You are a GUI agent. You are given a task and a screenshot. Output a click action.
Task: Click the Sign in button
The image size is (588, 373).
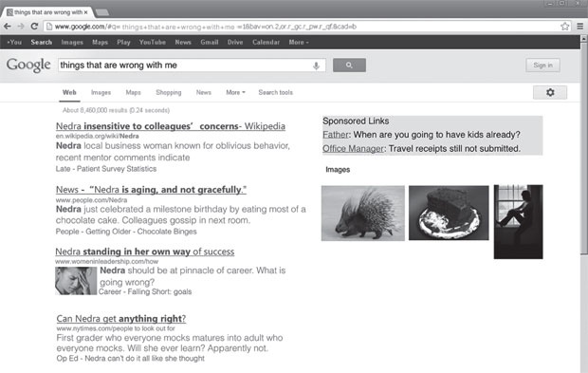pyautogui.click(x=542, y=65)
